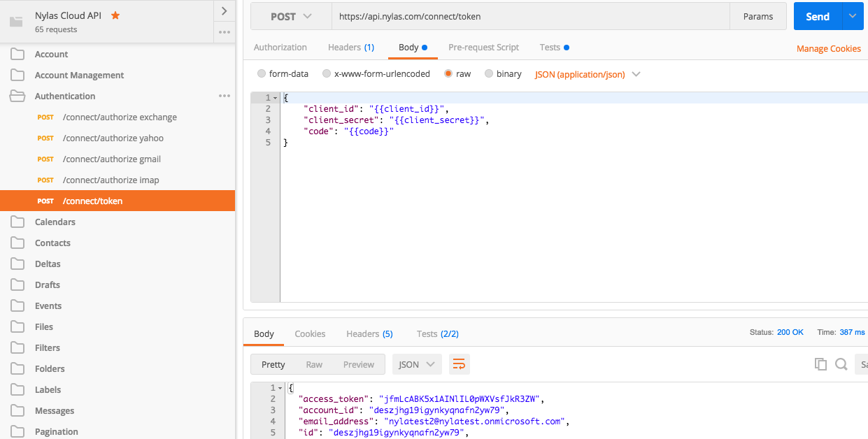Screen dimensions: 868x439
Task: Open the Send button's dropdown arrow
Action: [853, 16]
